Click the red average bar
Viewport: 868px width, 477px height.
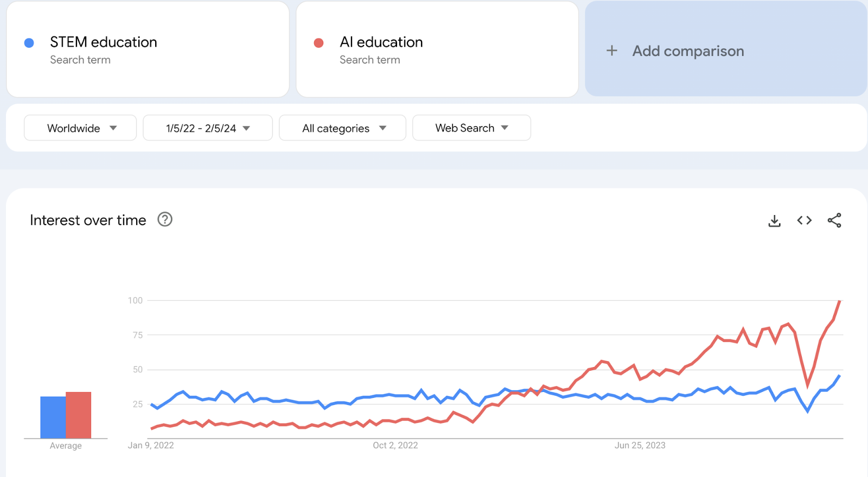(79, 415)
